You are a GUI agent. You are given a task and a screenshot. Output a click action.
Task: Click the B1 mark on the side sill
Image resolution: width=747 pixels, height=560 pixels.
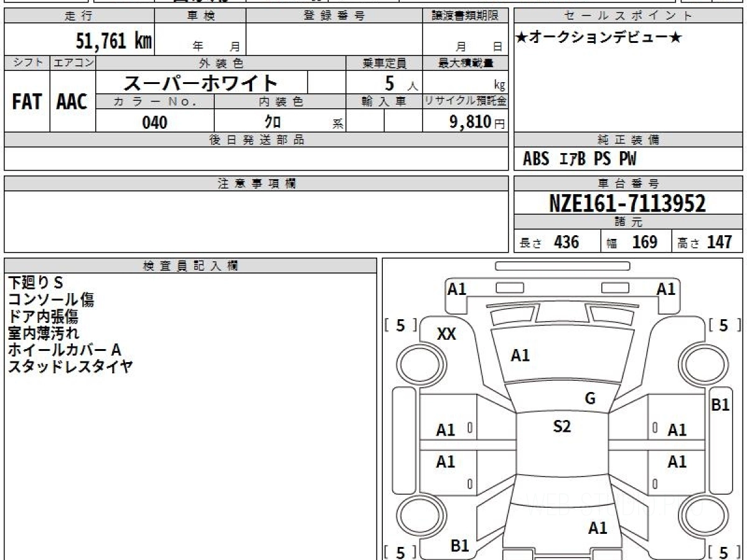tap(720, 405)
